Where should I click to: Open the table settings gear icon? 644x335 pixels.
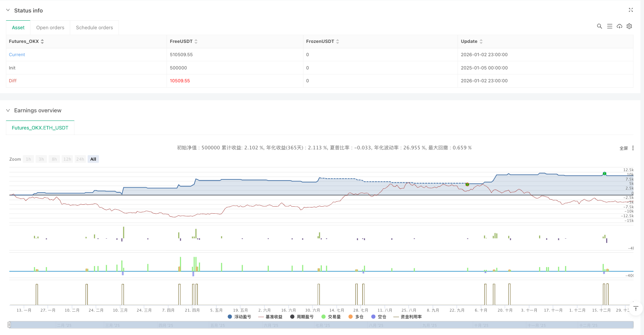[629, 26]
